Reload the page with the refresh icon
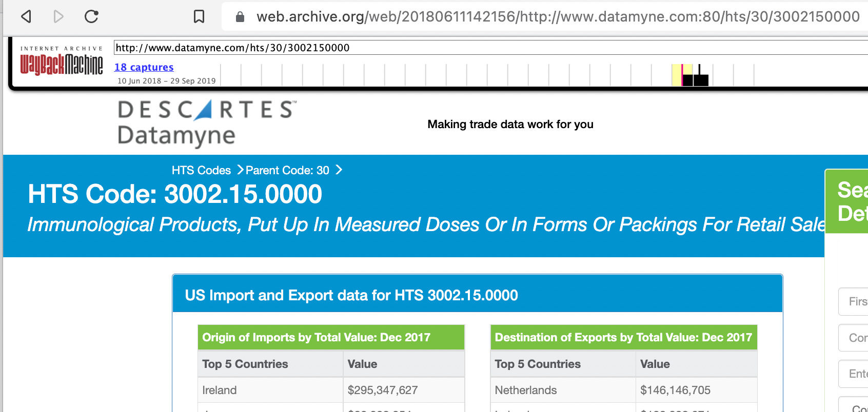Image resolution: width=868 pixels, height=412 pixels. [91, 17]
